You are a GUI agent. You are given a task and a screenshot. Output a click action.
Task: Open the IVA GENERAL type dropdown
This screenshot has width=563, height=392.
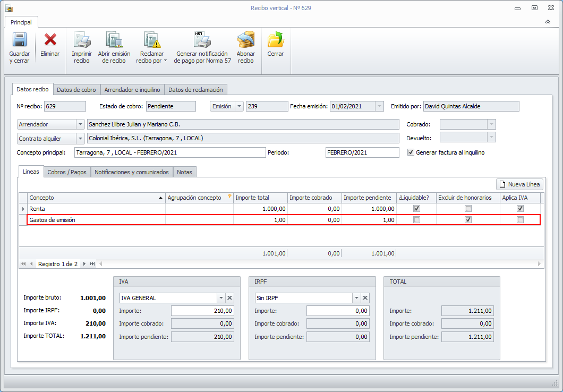[221, 298]
